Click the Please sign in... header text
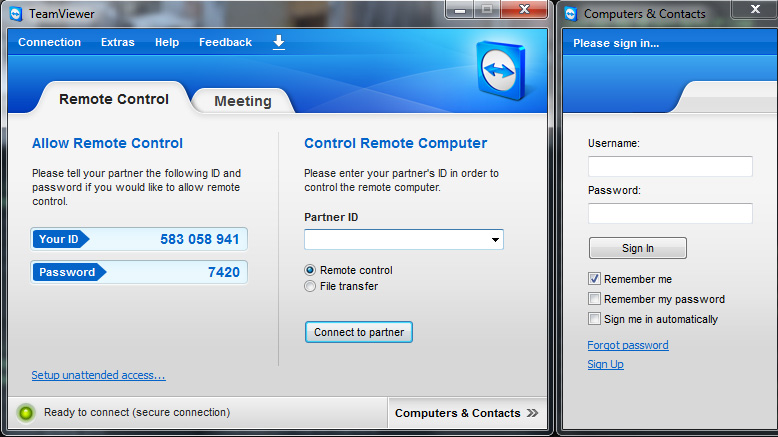The width and height of the screenshot is (778, 437). (x=616, y=43)
